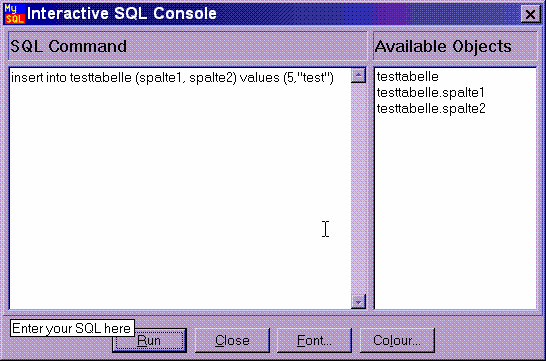Click the Close button
The width and height of the screenshot is (546, 361).
(x=232, y=340)
